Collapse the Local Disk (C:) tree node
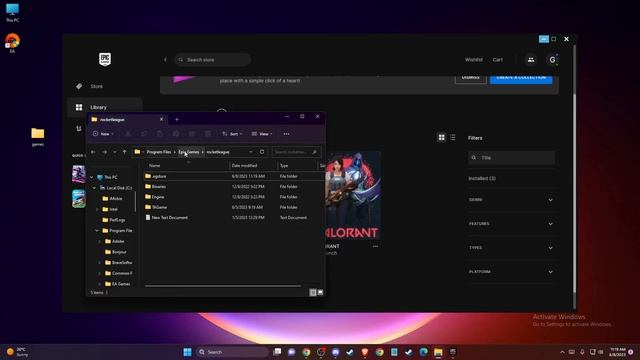This screenshot has height=360, width=640. tap(94, 188)
